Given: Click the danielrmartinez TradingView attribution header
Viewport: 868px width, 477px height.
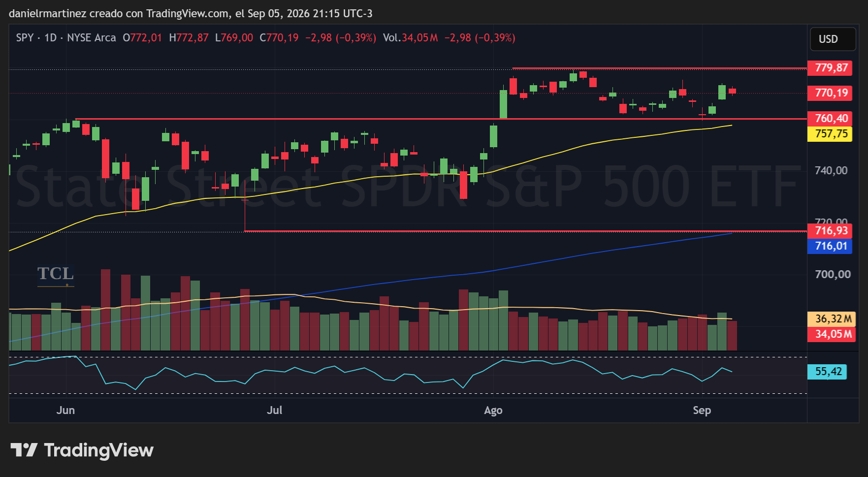Looking at the screenshot, I should [191, 14].
